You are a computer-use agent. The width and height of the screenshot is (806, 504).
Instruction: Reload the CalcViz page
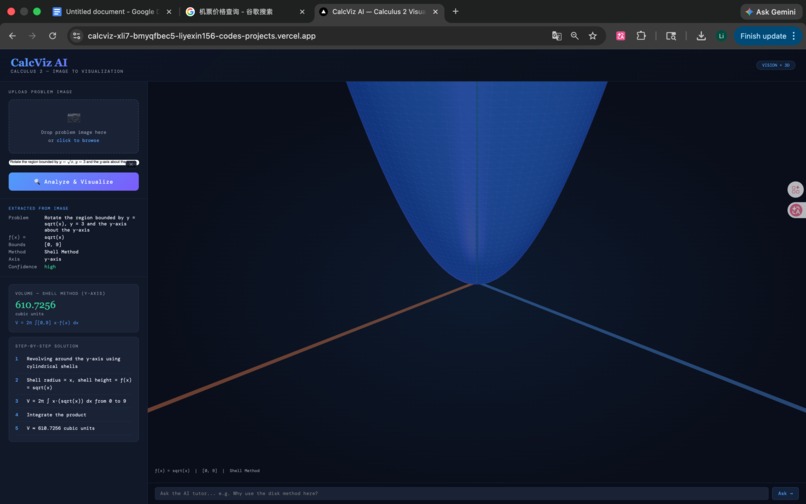point(52,36)
